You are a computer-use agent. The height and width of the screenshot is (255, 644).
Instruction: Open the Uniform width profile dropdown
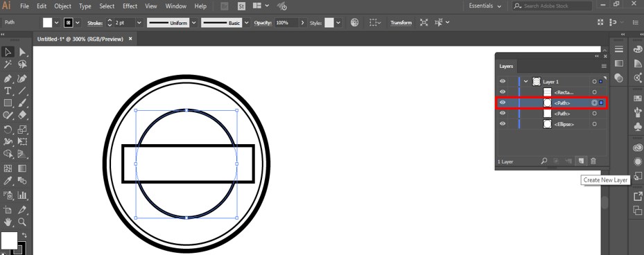pyautogui.click(x=194, y=23)
